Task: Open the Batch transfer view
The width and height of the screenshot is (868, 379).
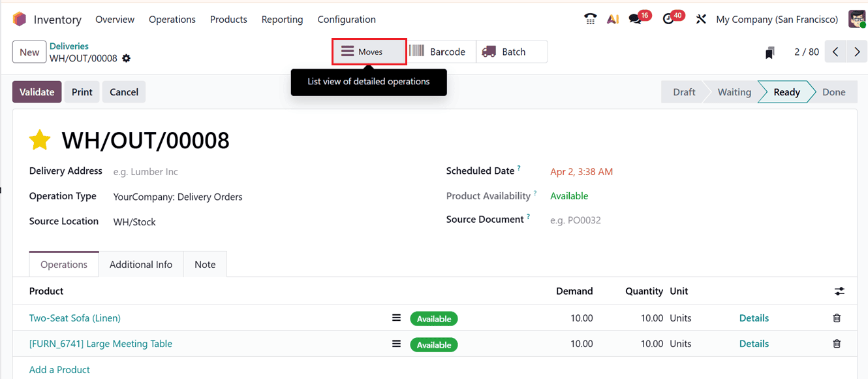Action: coord(512,52)
